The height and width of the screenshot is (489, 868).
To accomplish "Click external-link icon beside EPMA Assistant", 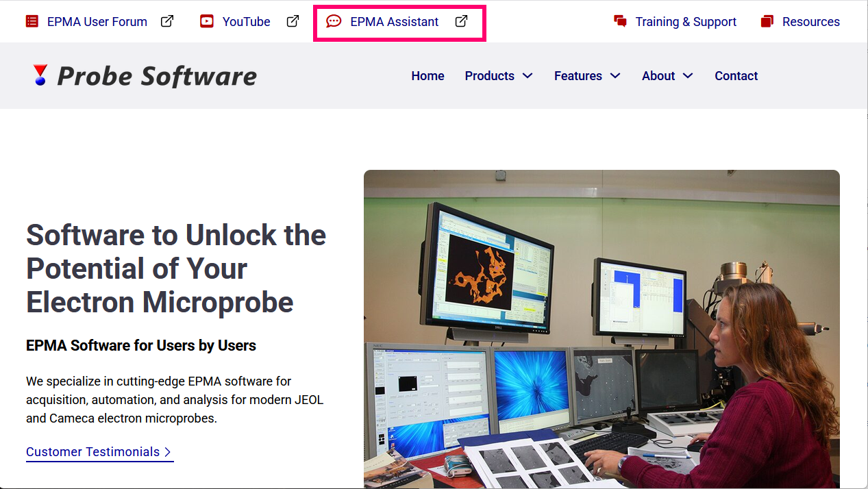I will pos(462,21).
